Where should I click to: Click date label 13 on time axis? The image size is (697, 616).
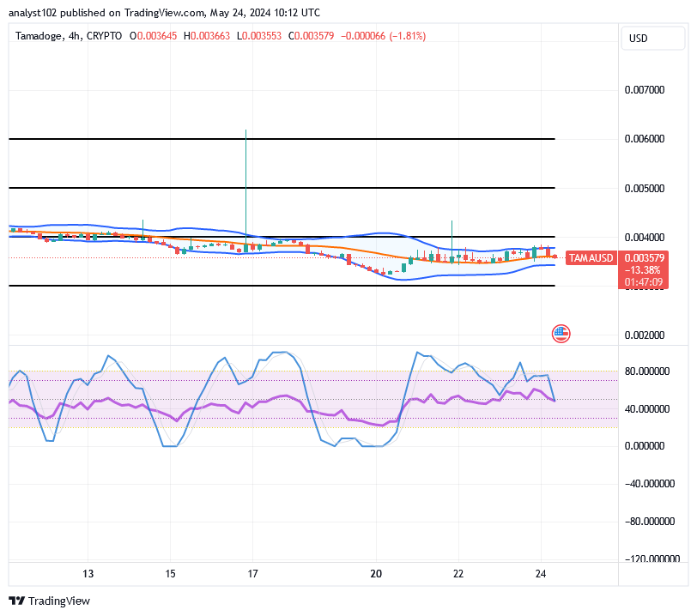[x=88, y=574]
